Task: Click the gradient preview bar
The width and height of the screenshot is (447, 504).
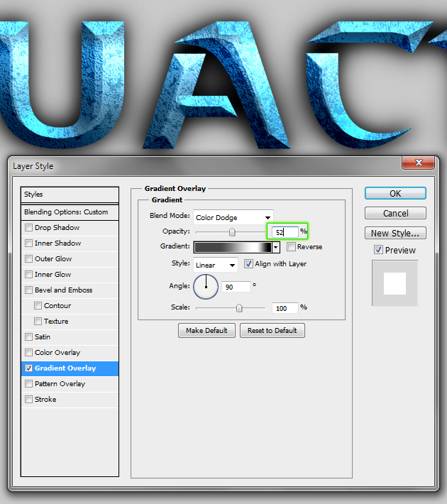Action: click(232, 247)
